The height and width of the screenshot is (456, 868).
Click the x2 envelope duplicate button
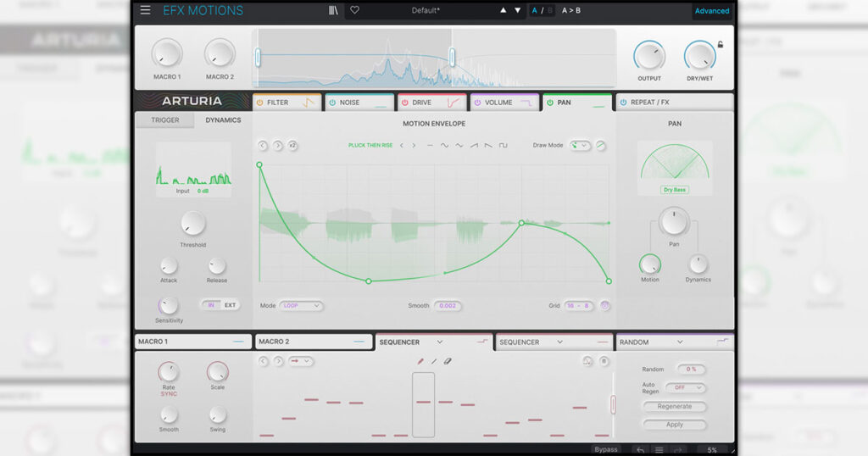pyautogui.click(x=292, y=146)
